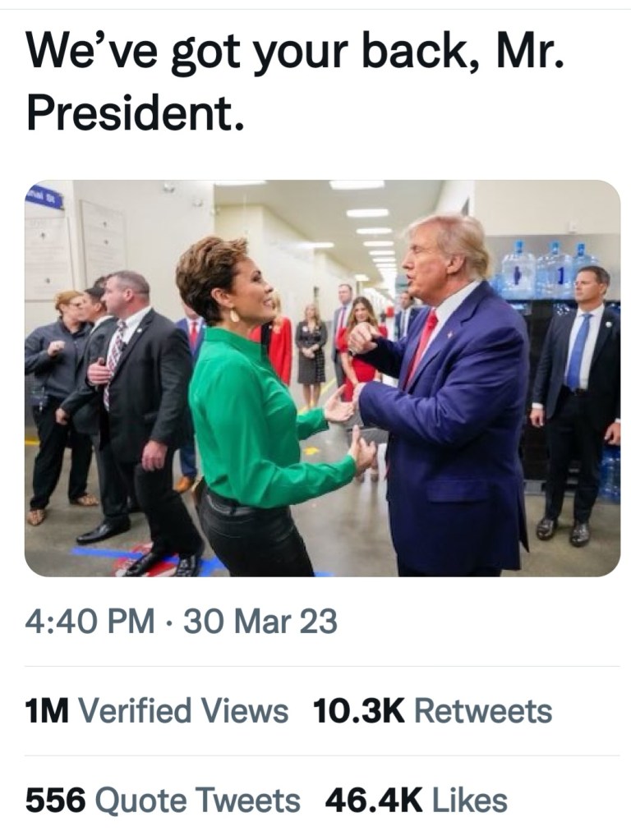Click the 4:40 PM timestamp
The height and width of the screenshot is (840, 631).
[x=89, y=622]
